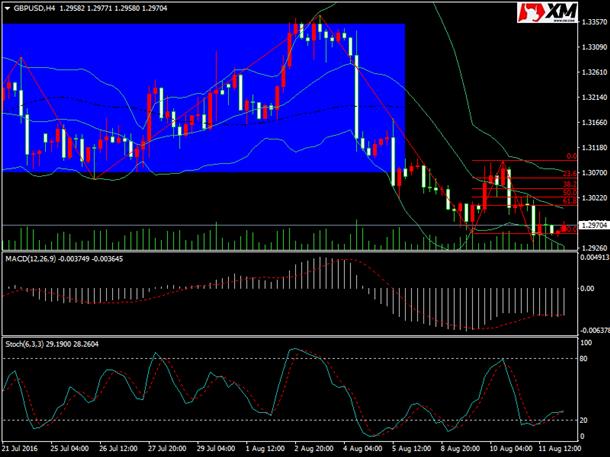Click the 1.33570 price scale label
610x457 pixels.
(x=594, y=22)
